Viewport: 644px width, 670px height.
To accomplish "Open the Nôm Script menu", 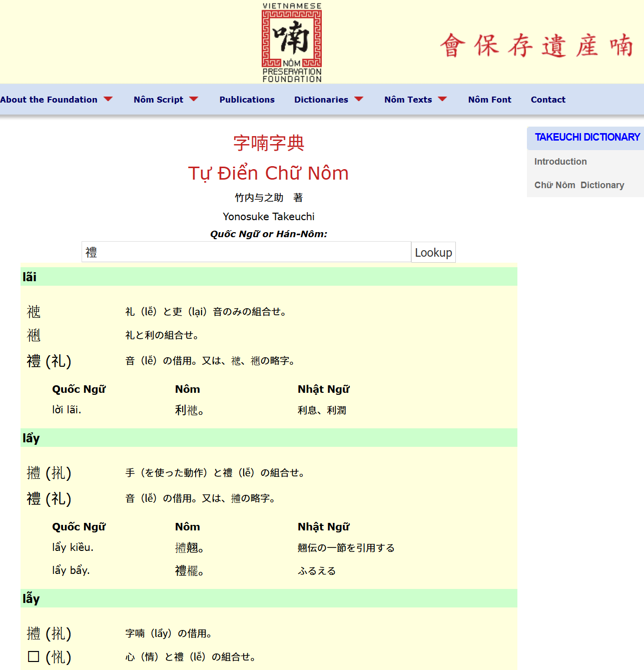I will click(x=158, y=100).
